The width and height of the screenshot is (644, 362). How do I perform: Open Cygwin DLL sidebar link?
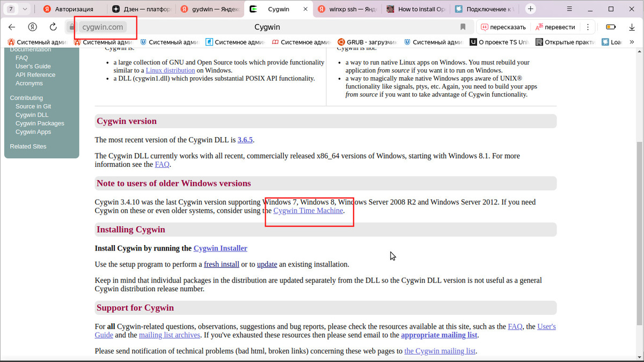32,115
